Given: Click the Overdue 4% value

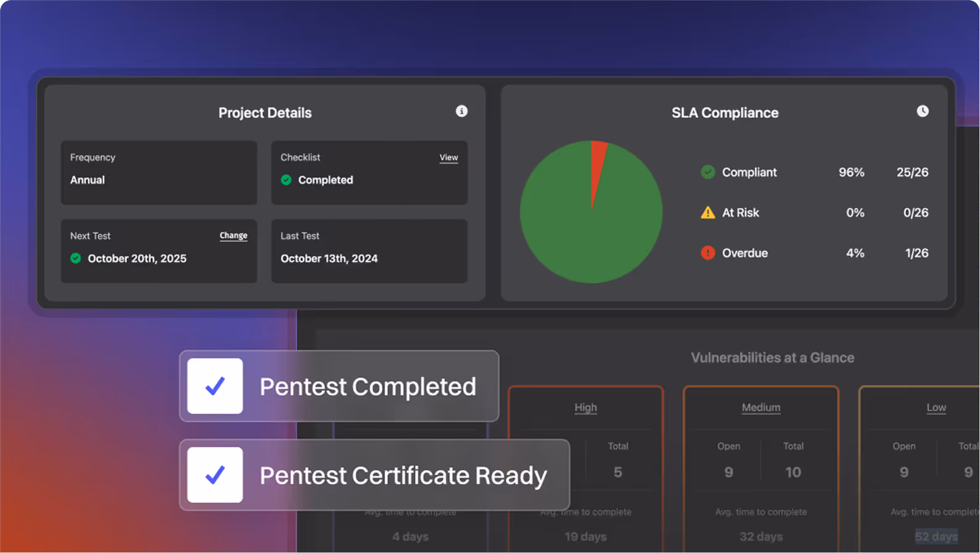Looking at the screenshot, I should [855, 253].
